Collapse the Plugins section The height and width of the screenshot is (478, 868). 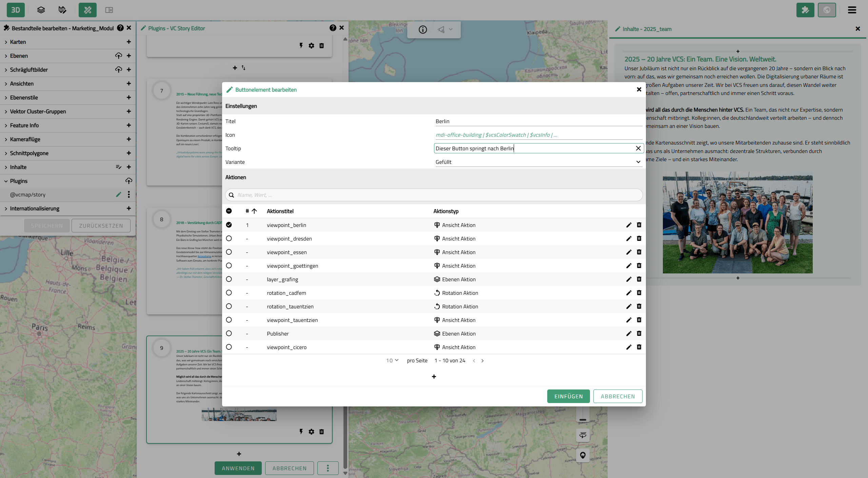pos(6,181)
